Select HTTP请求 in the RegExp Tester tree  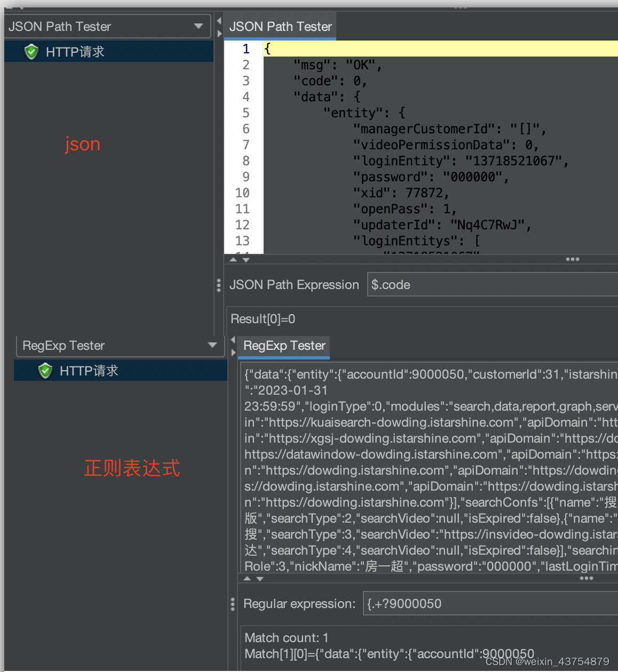tap(121, 370)
